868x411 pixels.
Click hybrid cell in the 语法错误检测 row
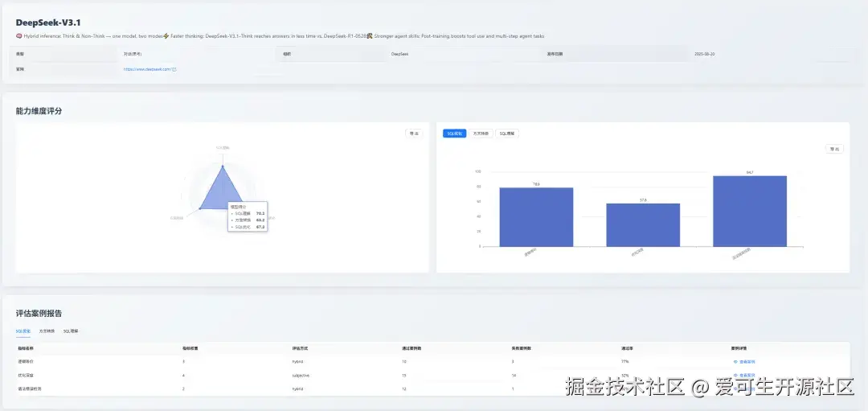click(298, 388)
